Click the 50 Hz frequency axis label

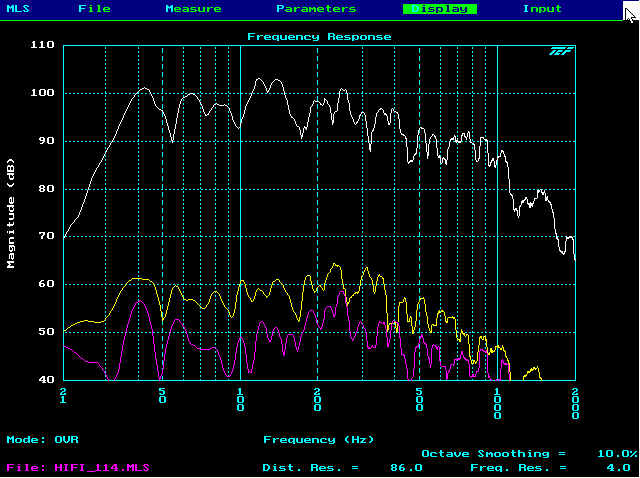[162, 396]
